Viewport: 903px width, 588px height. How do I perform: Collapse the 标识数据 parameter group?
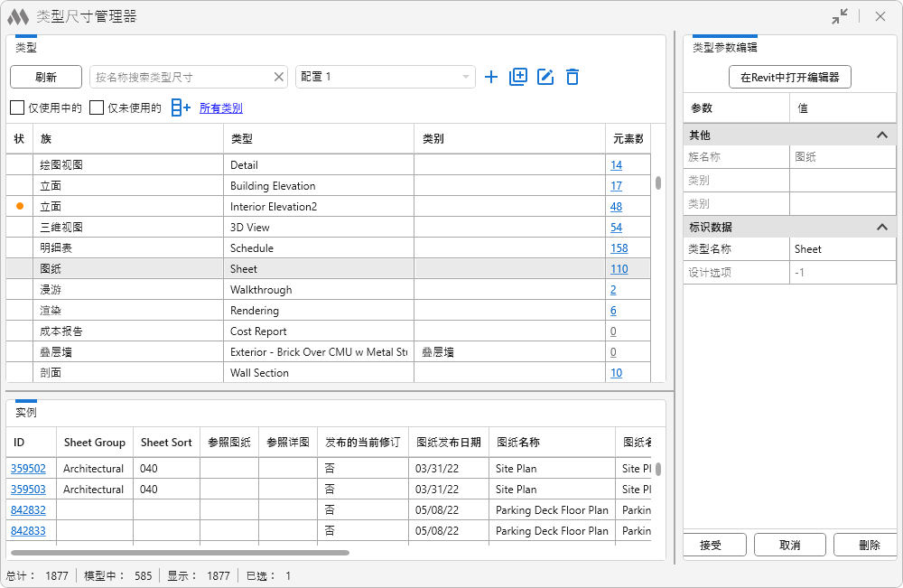point(882,228)
